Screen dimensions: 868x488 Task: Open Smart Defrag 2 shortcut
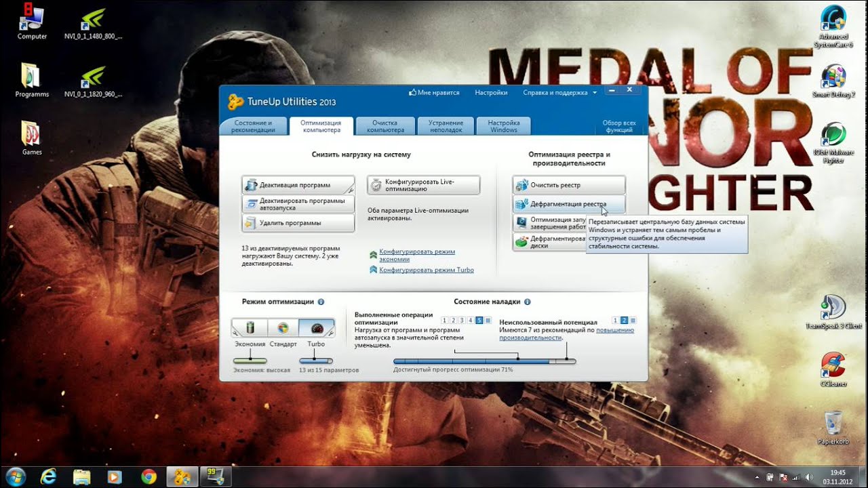pos(833,81)
